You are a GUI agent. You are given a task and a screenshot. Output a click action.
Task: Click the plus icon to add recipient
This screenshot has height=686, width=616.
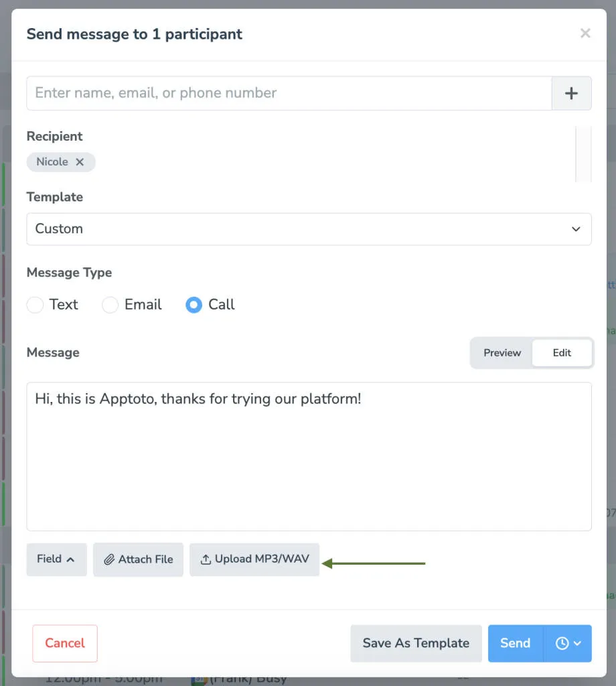tap(572, 93)
